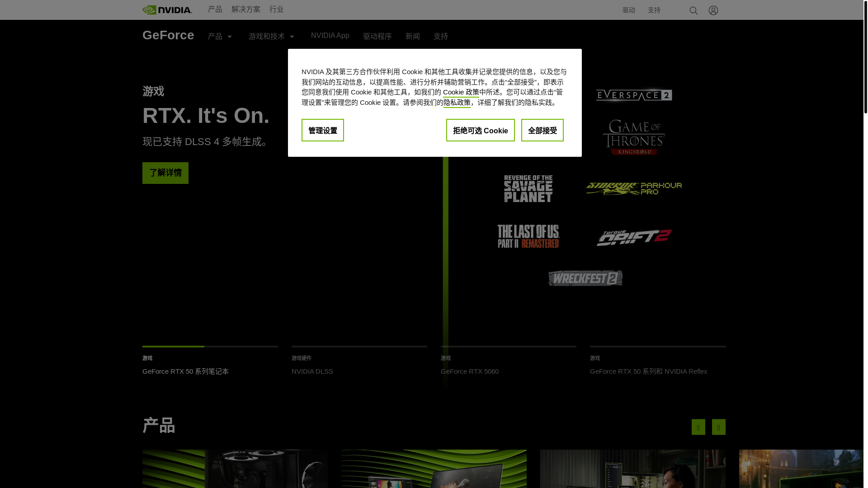The width and height of the screenshot is (868, 488).
Task: Open the user account icon
Action: pyautogui.click(x=713, y=10)
